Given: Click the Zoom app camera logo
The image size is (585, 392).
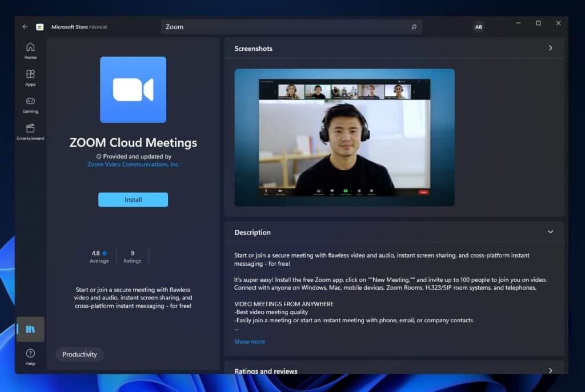Looking at the screenshot, I should (133, 90).
